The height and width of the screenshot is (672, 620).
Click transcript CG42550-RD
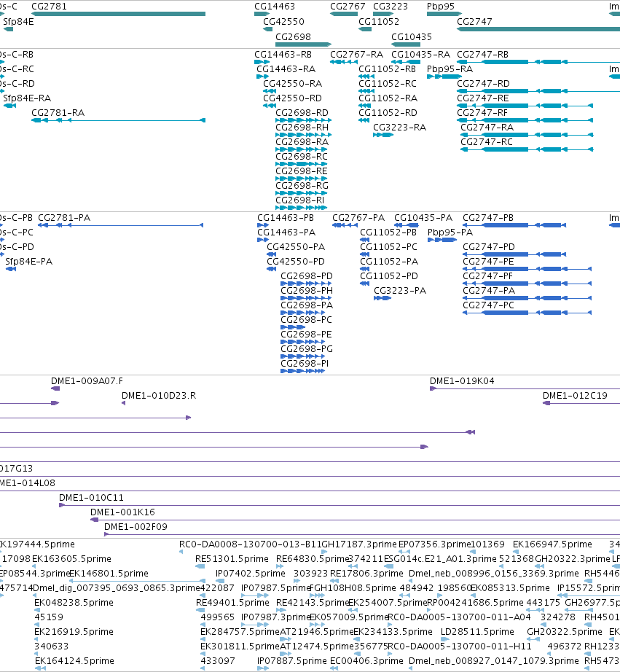(x=292, y=98)
